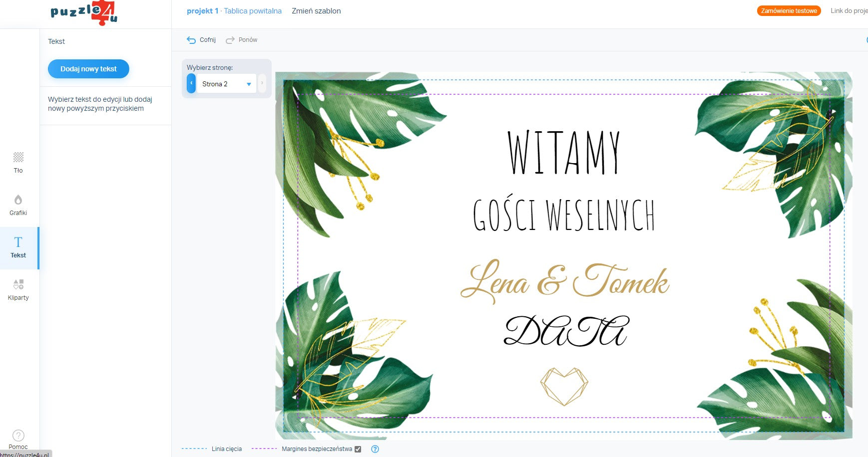The height and width of the screenshot is (457, 868).
Task: Click the puzzle4u logo
Action: [84, 13]
